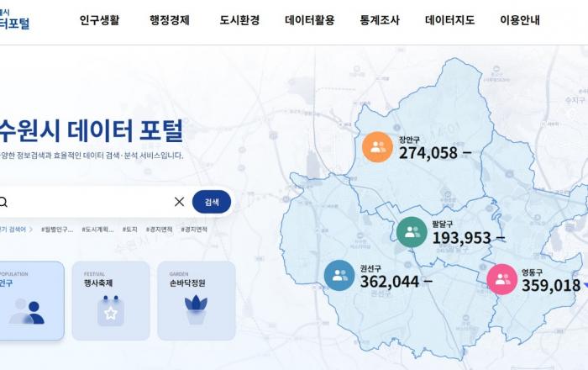Open the 이용안내 menu
The height and width of the screenshot is (370, 588).
[520, 20]
